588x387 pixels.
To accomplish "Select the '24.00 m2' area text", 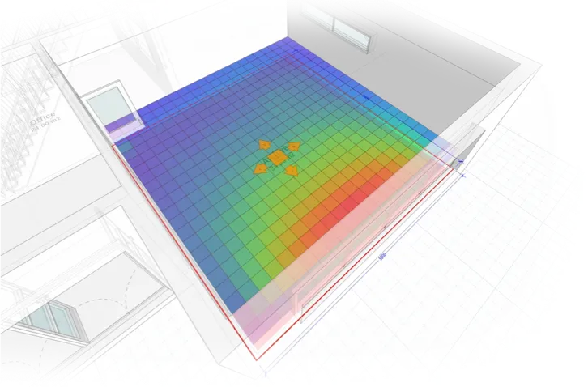I will 46,125.
